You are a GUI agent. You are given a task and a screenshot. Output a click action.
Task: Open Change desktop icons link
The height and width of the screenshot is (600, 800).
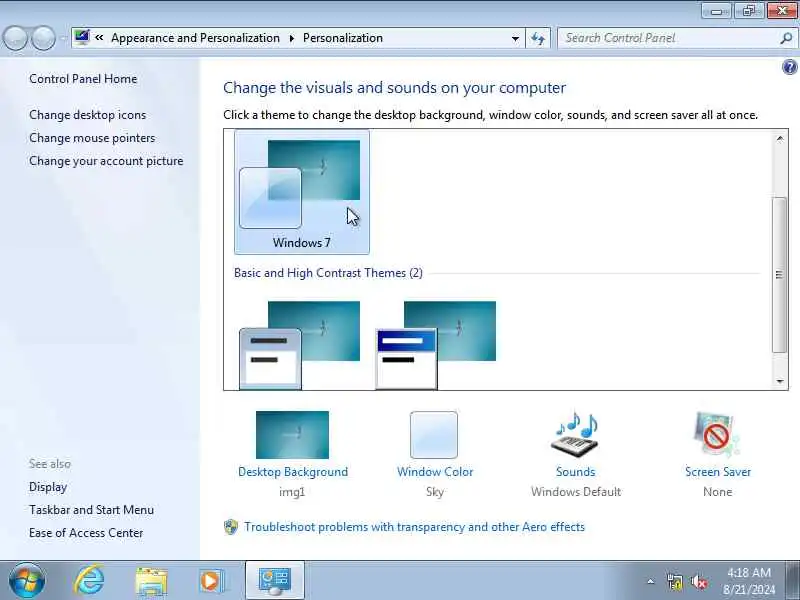pos(88,115)
